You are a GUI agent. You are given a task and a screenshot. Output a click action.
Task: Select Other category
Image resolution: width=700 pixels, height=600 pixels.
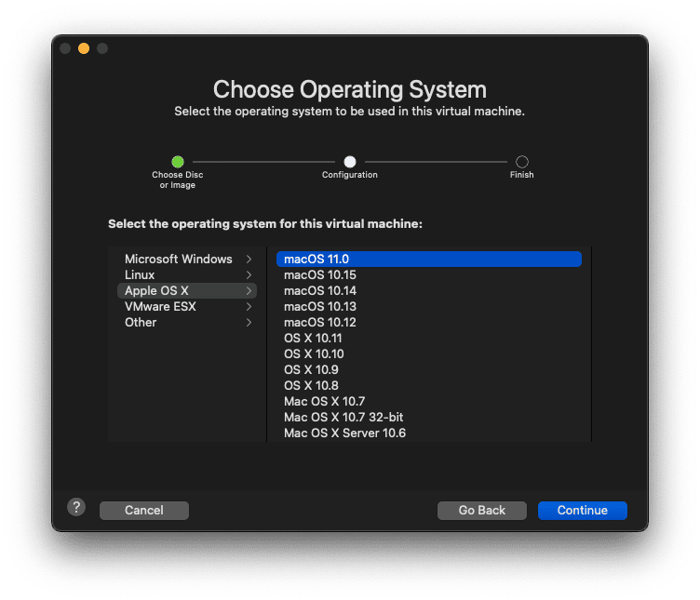click(186, 323)
